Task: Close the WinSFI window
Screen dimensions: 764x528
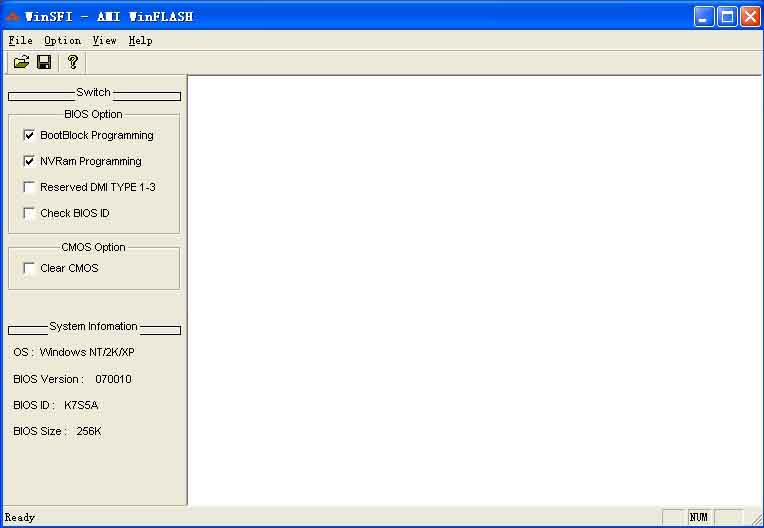Action: (x=750, y=17)
